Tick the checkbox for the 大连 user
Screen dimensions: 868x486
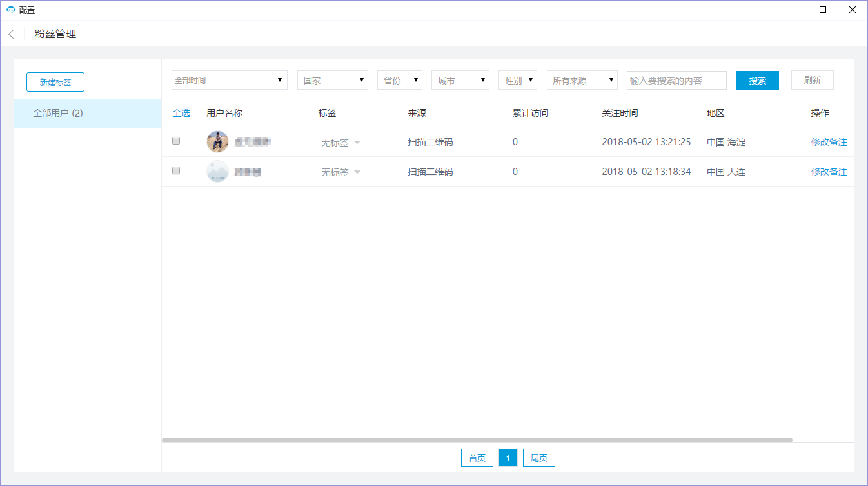point(176,170)
